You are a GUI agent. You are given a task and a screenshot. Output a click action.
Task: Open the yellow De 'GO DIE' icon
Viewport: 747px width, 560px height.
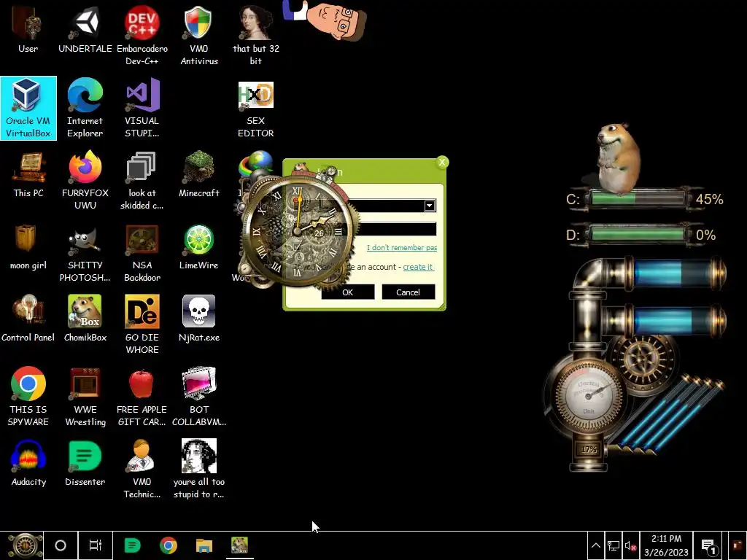click(x=142, y=324)
